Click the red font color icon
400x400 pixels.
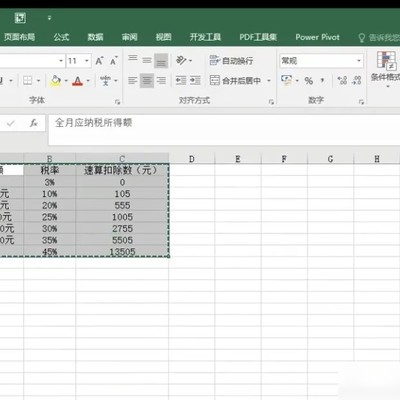[x=78, y=81]
